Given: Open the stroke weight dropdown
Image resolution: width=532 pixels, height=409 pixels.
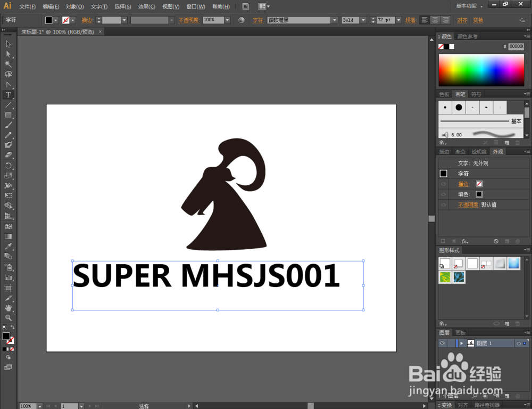Looking at the screenshot, I should tap(124, 20).
